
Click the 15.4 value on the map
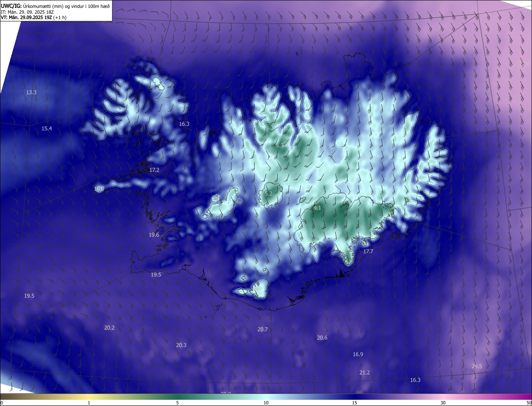pyautogui.click(x=47, y=129)
